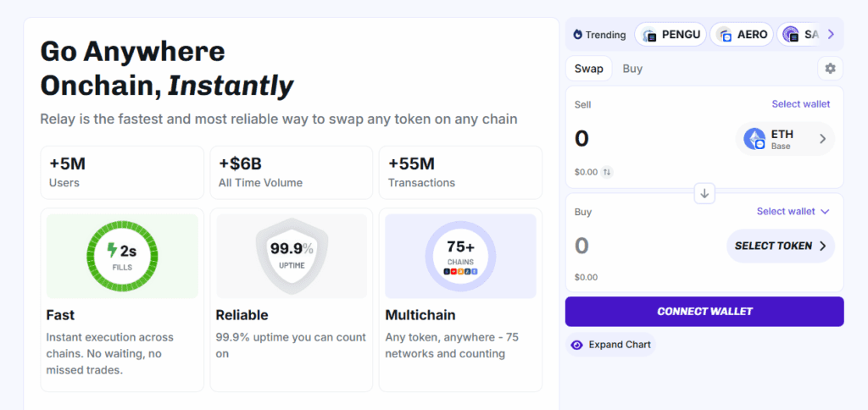Select the AERO trending token chip
The width and height of the screenshot is (868, 410).
[742, 35]
